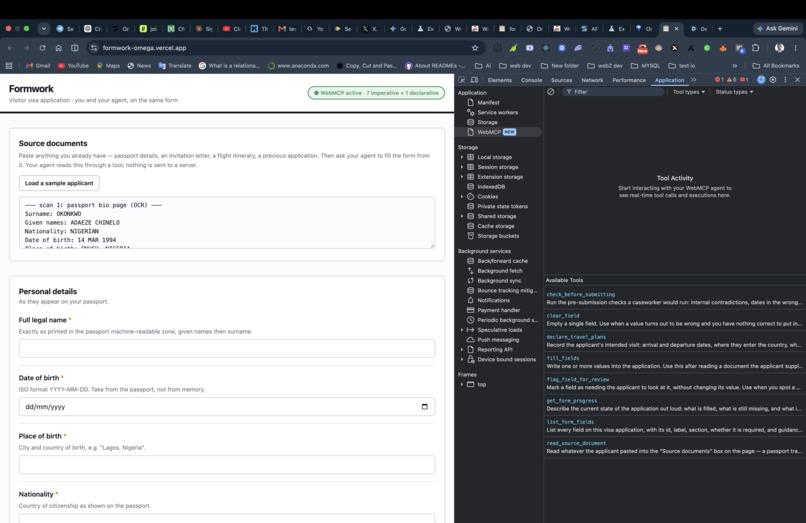
Task: Clear tool activity with the clear icon
Action: [x=551, y=92]
